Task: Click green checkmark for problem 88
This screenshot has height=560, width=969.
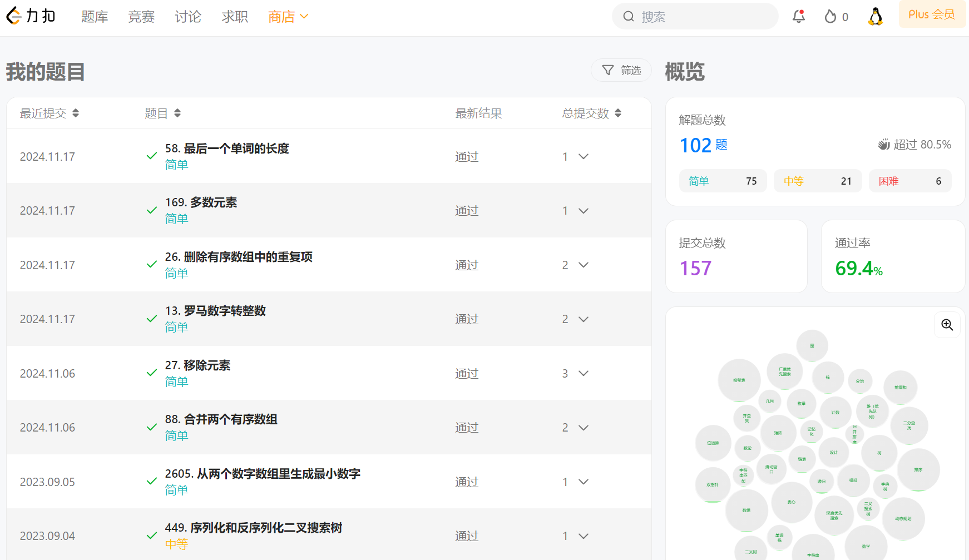Action: click(x=151, y=427)
